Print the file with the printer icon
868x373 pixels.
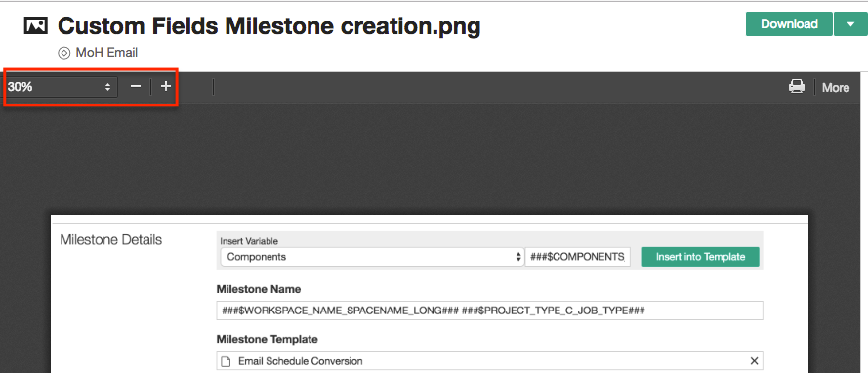coord(797,86)
